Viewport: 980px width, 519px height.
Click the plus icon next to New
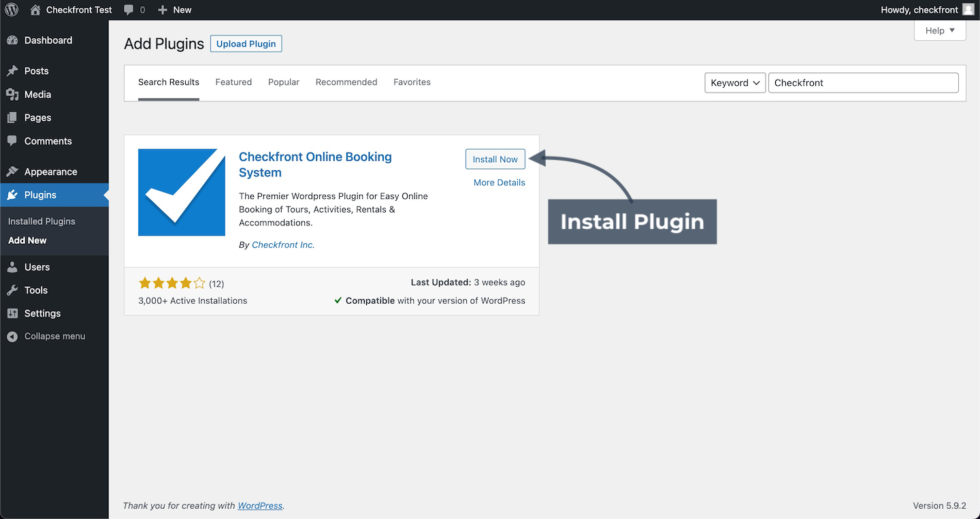coord(162,10)
